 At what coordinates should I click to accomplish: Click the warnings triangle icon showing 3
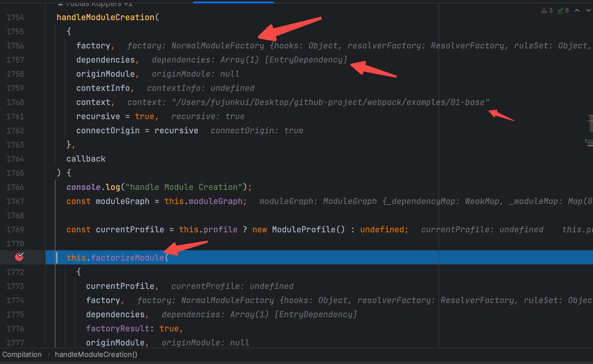[x=544, y=10]
